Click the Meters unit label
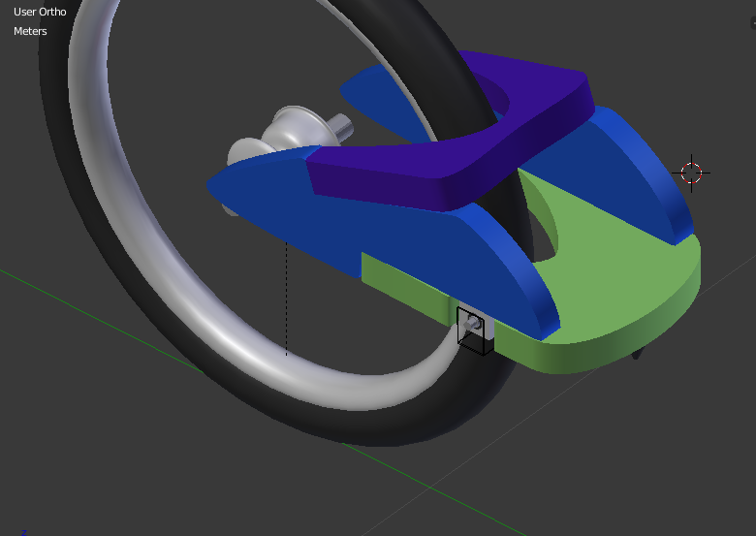The width and height of the screenshot is (756, 536). tap(30, 31)
